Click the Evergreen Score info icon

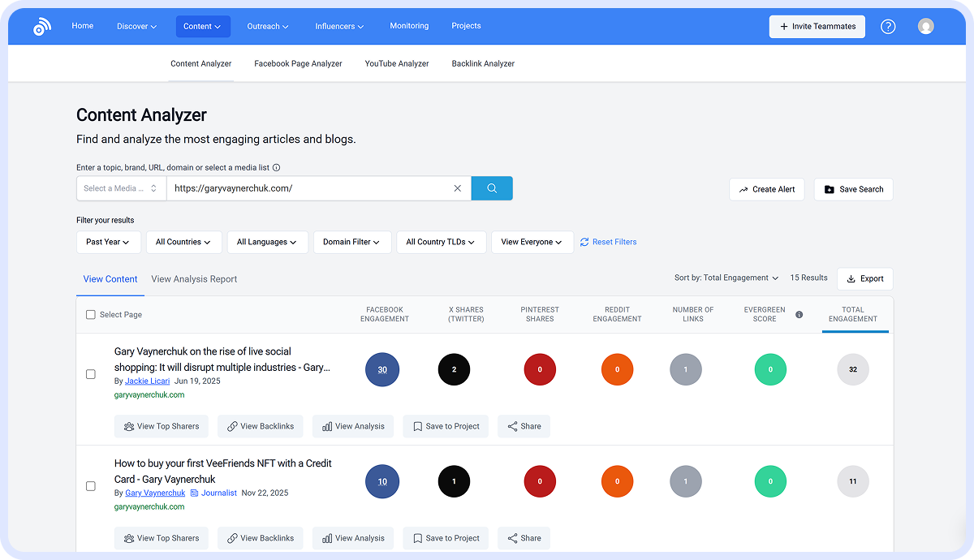[x=799, y=315]
